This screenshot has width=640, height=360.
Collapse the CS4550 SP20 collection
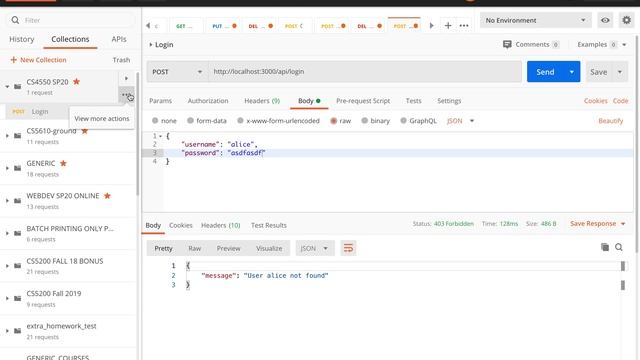tap(7, 87)
